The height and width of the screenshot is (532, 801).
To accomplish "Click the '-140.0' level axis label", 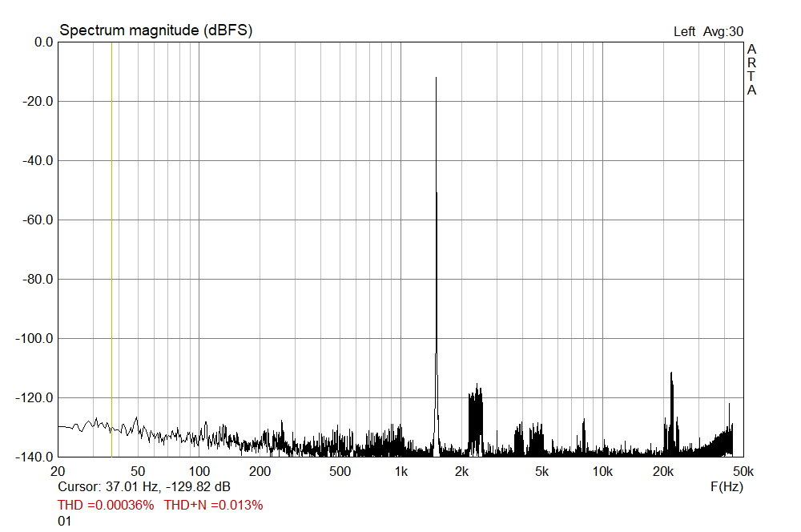I will pos(34,457).
